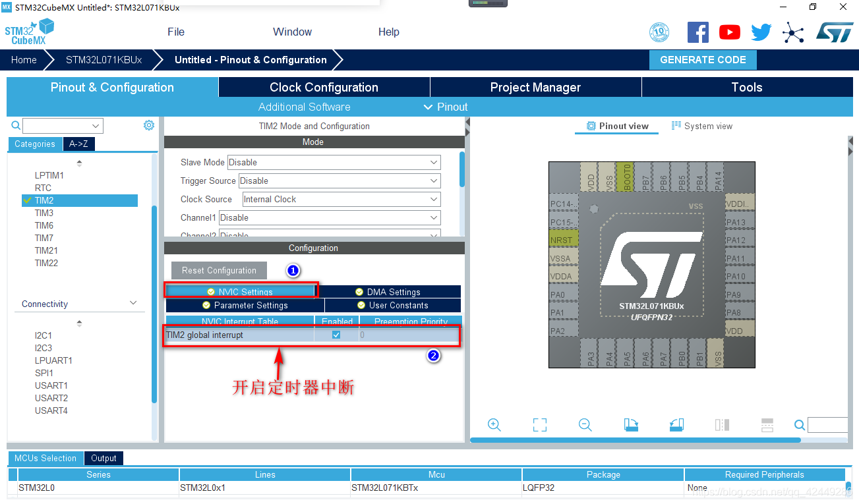Image resolution: width=859 pixels, height=504 pixels.
Task: Open the YouTube link icon
Action: tap(730, 32)
